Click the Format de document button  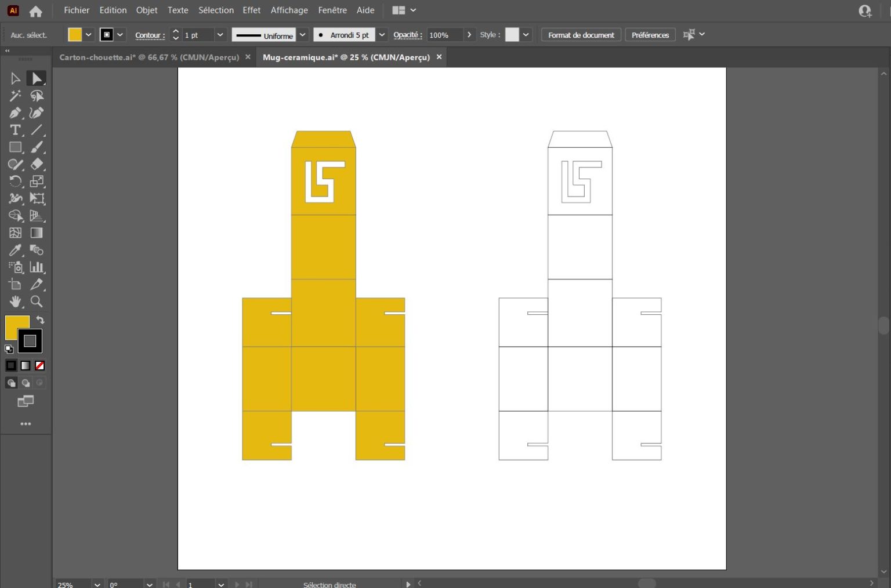(581, 35)
